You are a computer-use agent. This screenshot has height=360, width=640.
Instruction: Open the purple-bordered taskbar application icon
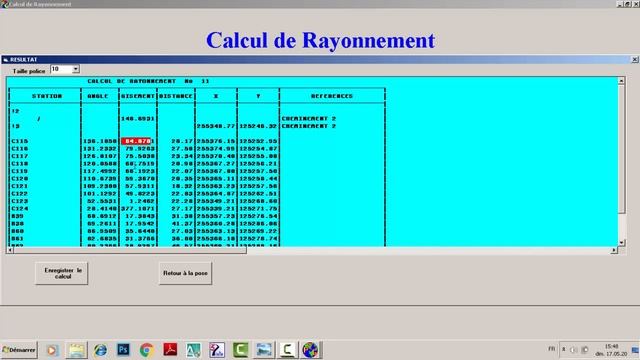click(217, 350)
